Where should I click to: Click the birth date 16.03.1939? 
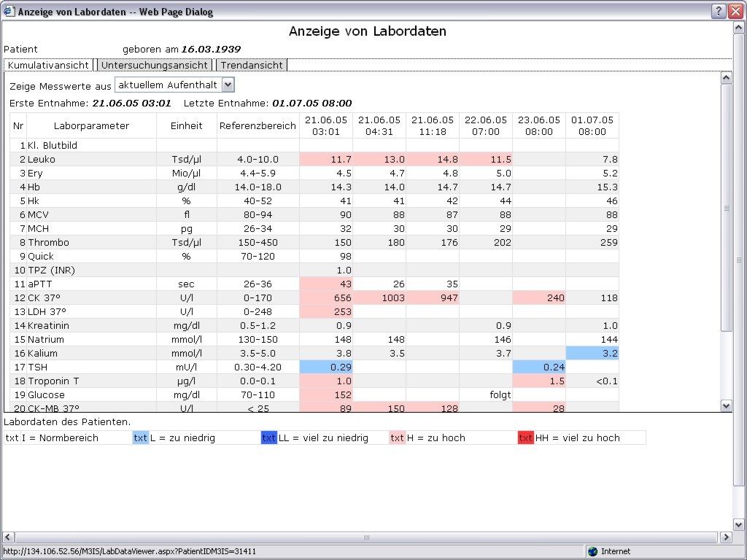coord(211,49)
